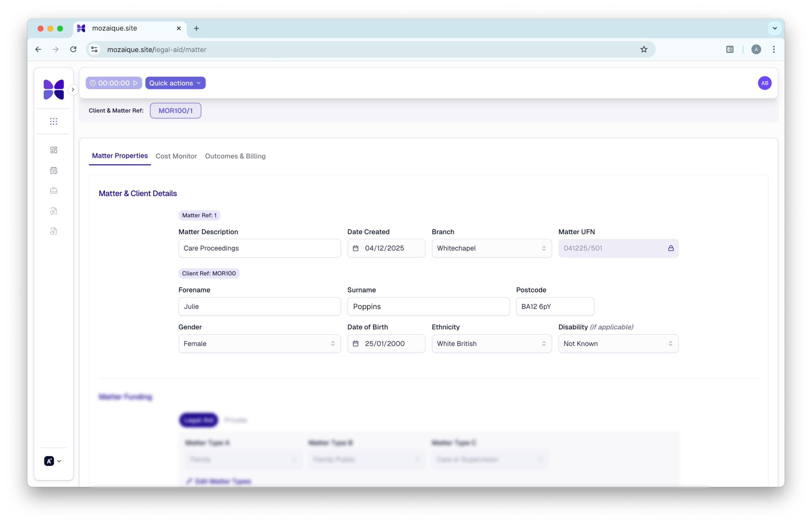This screenshot has height=523, width=812.
Task: Open the briefcase icon in sidebar
Action: [54, 190]
